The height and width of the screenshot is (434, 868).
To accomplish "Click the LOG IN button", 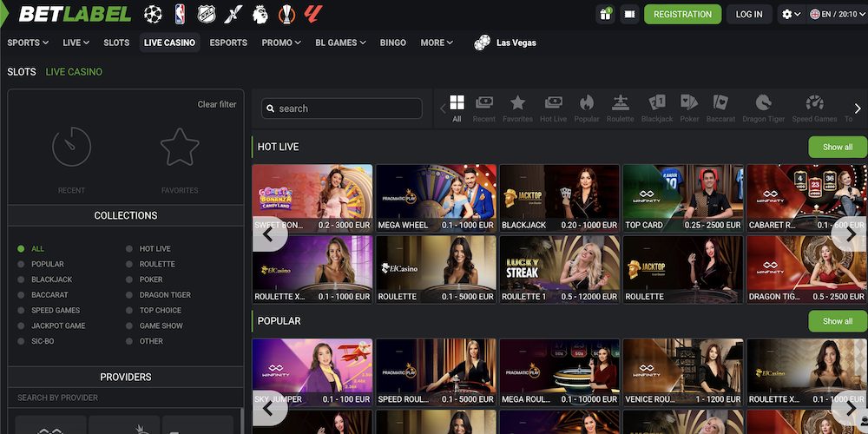I will click(749, 15).
